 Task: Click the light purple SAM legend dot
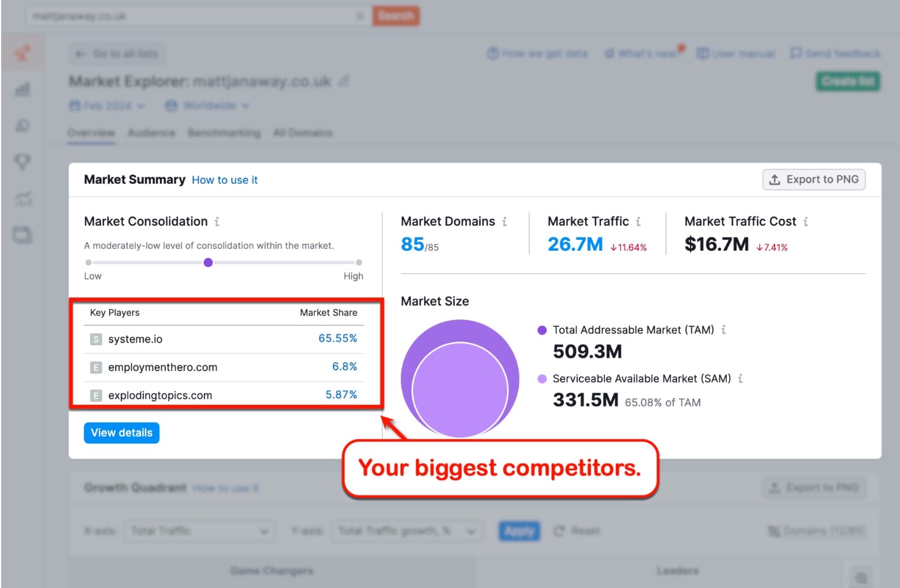tap(542, 379)
